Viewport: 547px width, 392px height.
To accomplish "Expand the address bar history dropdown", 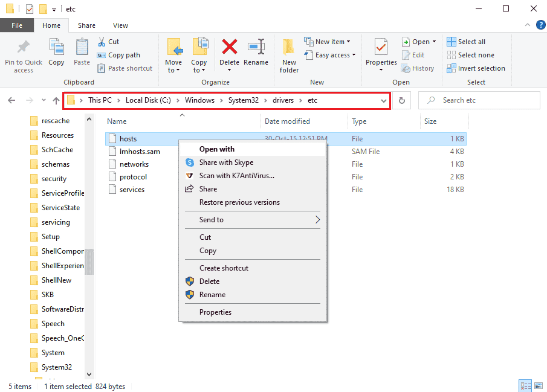I will (x=383, y=101).
